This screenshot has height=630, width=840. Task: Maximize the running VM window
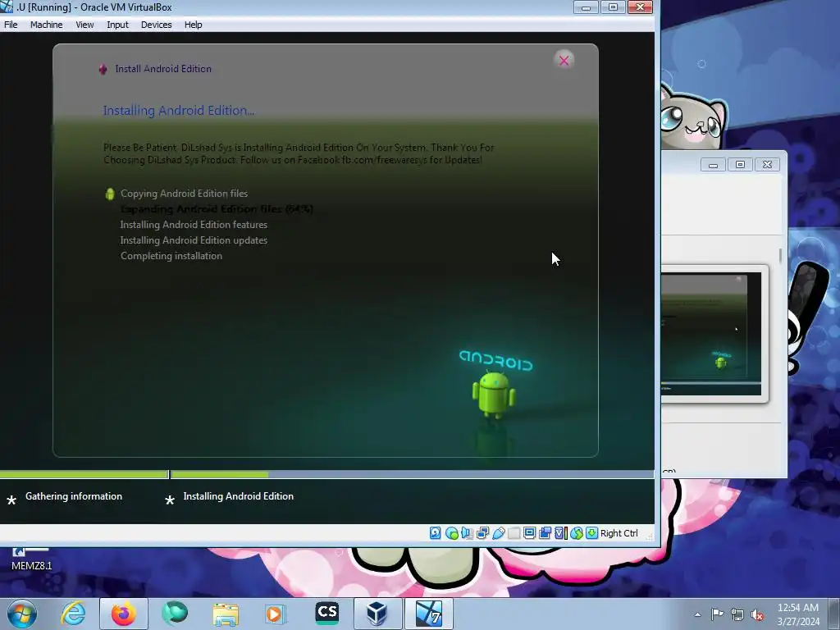tap(613, 7)
